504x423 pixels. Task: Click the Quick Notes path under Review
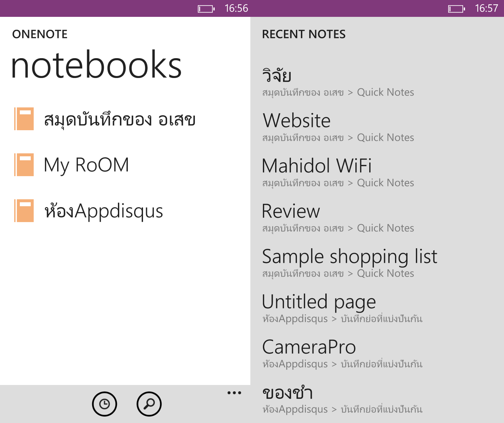(338, 228)
